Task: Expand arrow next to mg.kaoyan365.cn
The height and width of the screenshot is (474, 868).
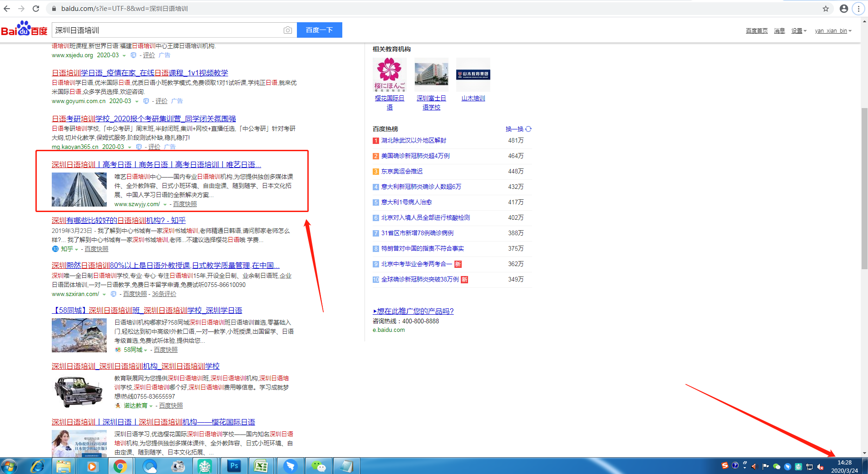Action: (129, 148)
